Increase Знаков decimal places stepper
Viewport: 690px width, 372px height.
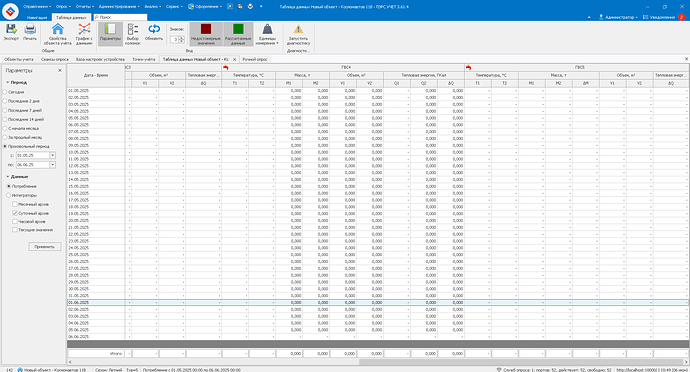pos(181,38)
